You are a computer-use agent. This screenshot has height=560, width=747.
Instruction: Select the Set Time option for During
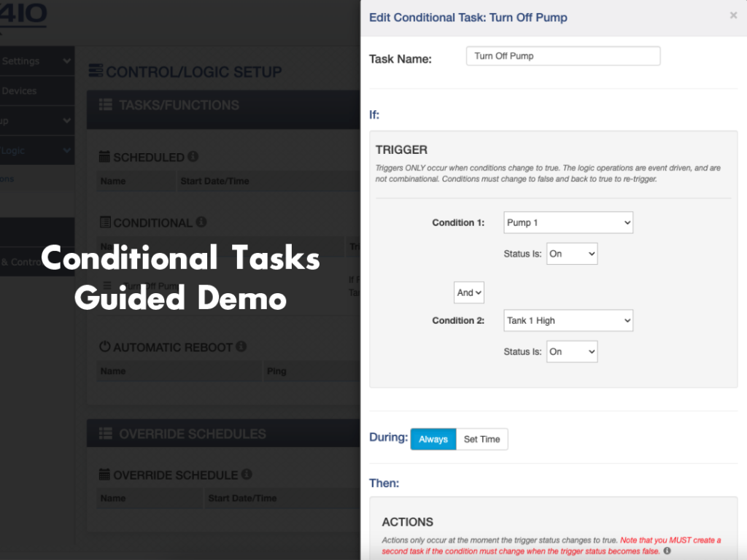click(x=481, y=439)
